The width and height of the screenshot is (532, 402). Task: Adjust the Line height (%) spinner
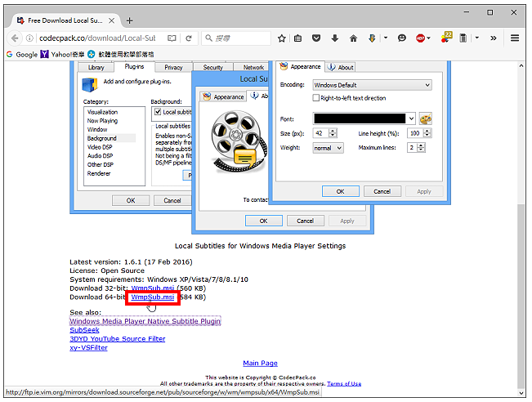point(427,133)
